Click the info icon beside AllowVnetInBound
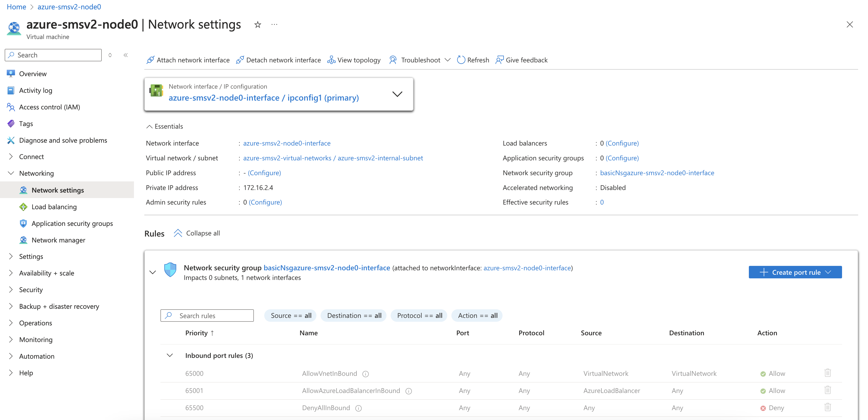The image size is (868, 420). pyautogui.click(x=365, y=374)
